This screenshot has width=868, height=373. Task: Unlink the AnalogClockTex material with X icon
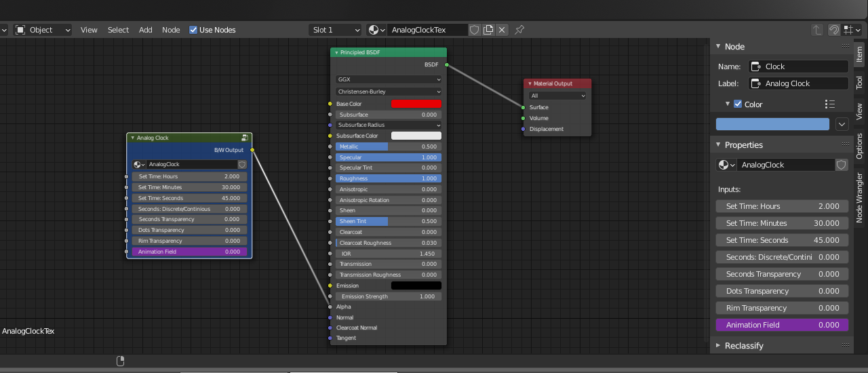[x=502, y=30]
